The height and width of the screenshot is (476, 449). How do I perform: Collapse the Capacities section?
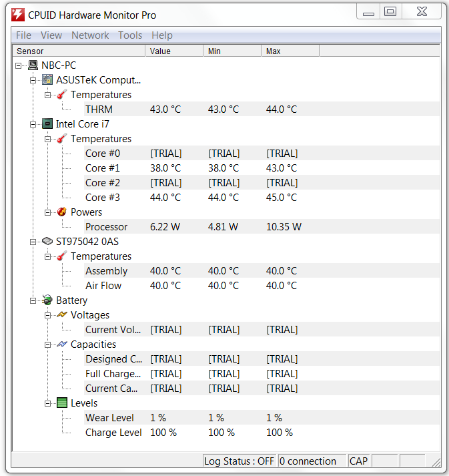(x=47, y=345)
